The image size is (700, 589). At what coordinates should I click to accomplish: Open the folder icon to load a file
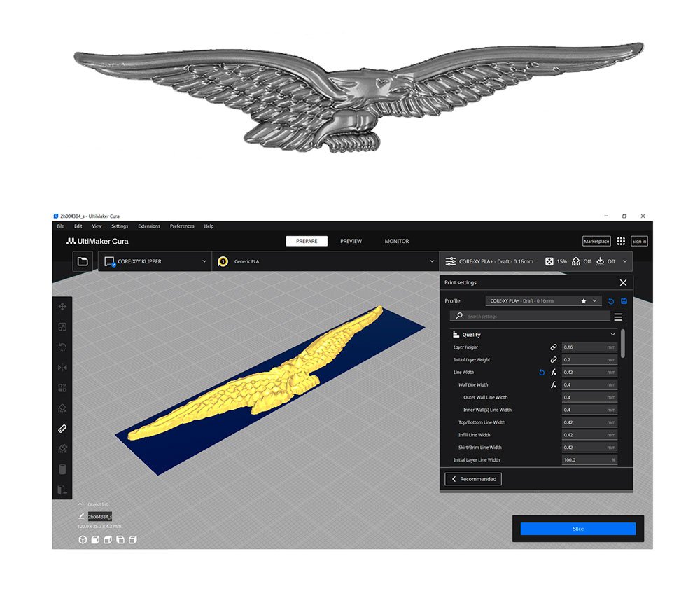[83, 261]
